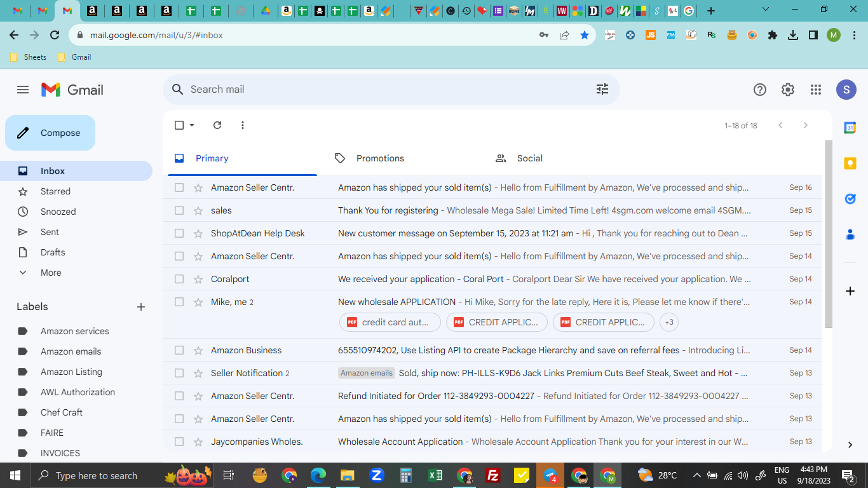Star the Amazon Business email
Screen dimensions: 868x488
coord(198,350)
